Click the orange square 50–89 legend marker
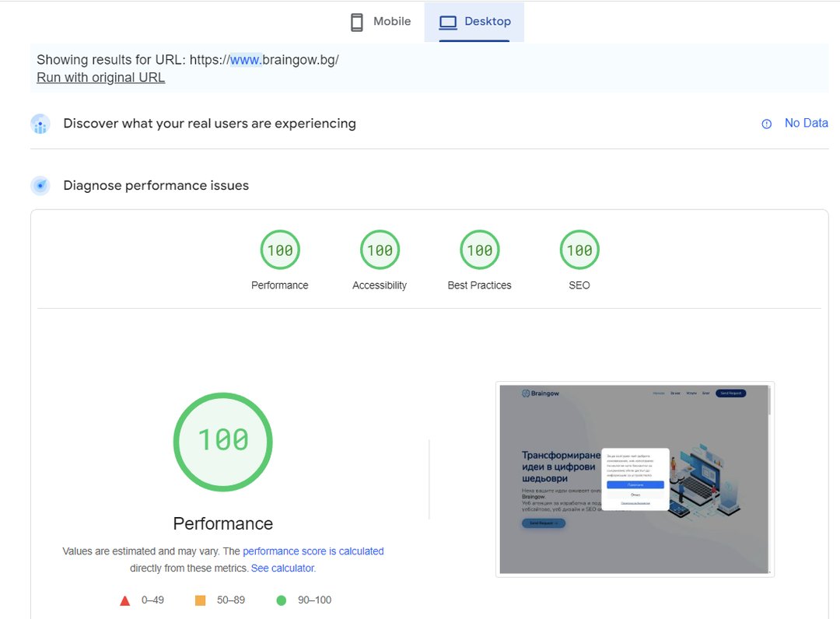Viewport: 840px width, 619px height. click(x=200, y=600)
